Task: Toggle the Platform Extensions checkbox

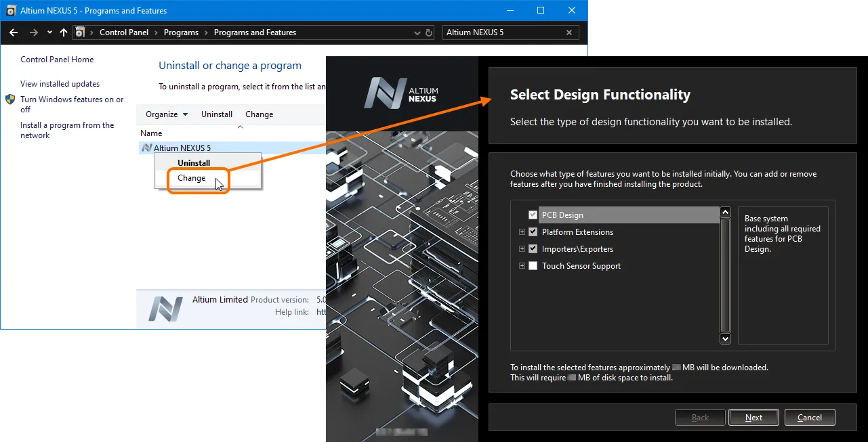Action: (533, 232)
